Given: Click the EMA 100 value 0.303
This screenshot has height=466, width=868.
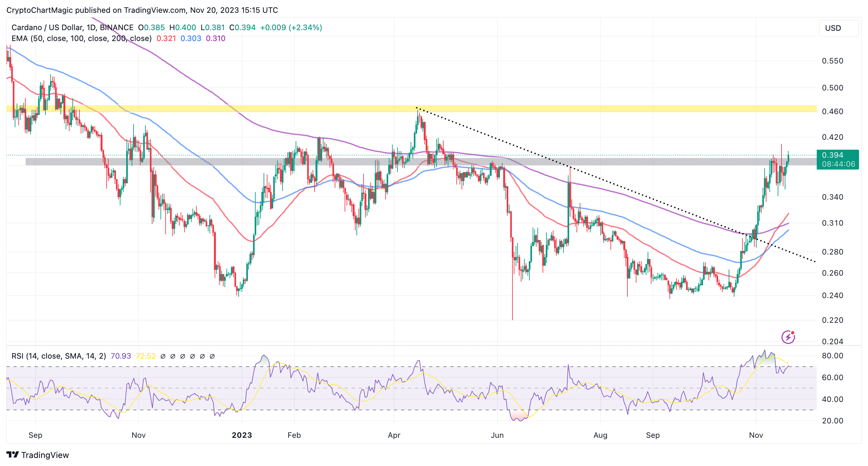Looking at the screenshot, I should click(x=191, y=38).
